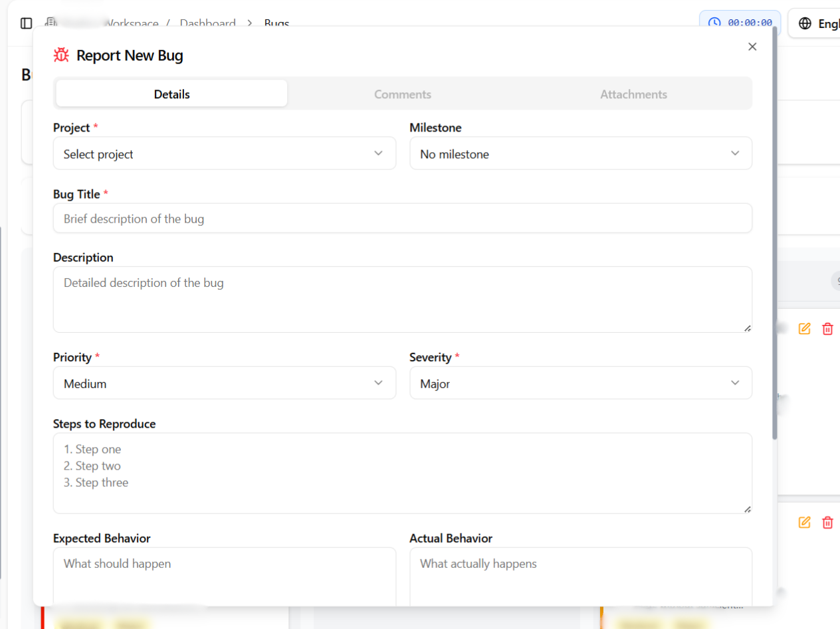Image resolution: width=840 pixels, height=629 pixels.
Task: Switch to the Attachments tab
Action: pos(633,94)
